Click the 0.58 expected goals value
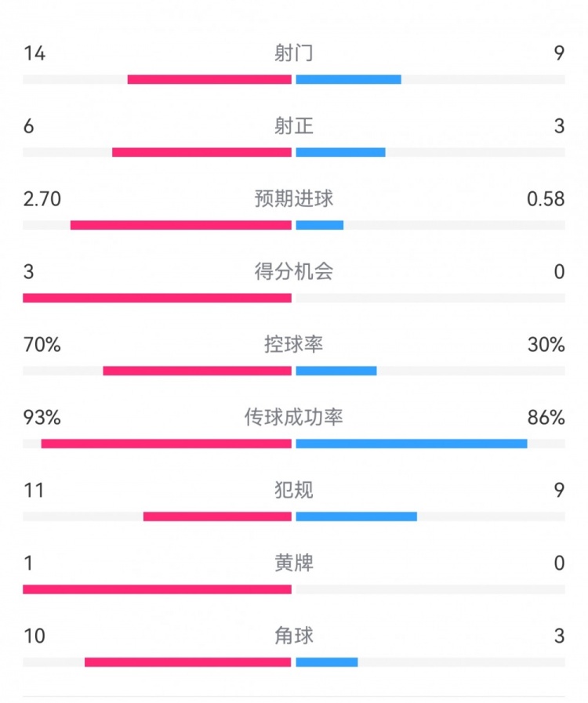Screen dimensions: 588x703 click(546, 199)
